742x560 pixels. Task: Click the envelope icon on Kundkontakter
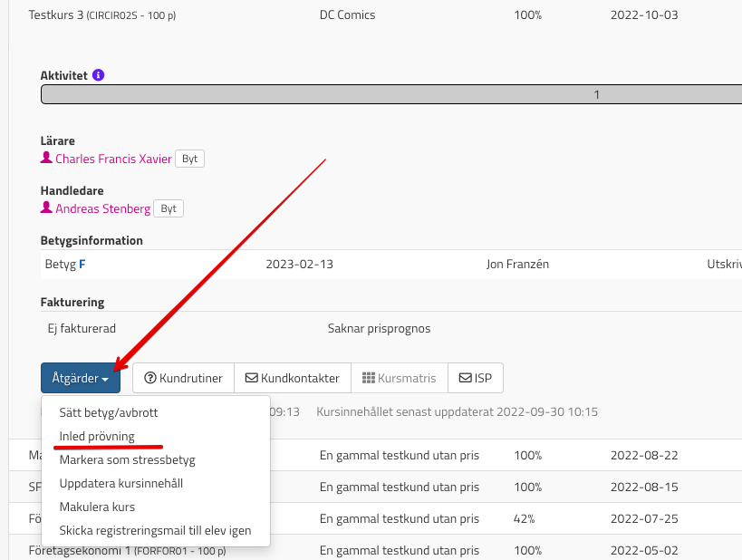point(252,378)
